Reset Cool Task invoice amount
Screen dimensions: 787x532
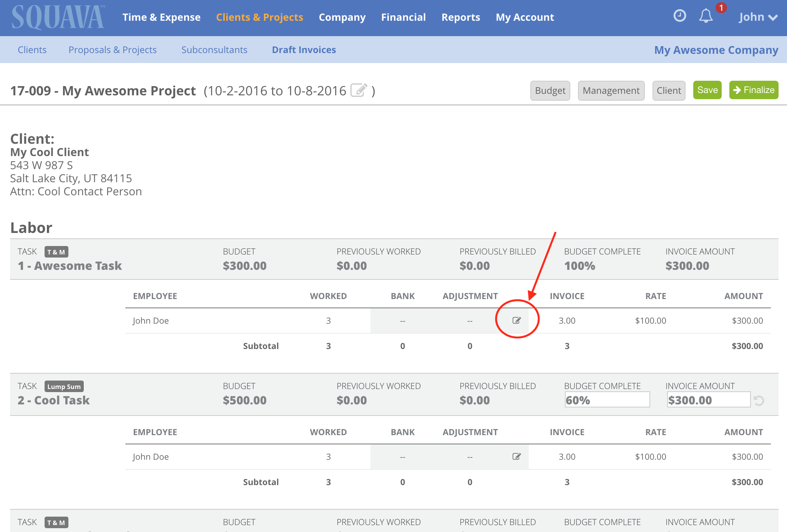[x=759, y=401]
